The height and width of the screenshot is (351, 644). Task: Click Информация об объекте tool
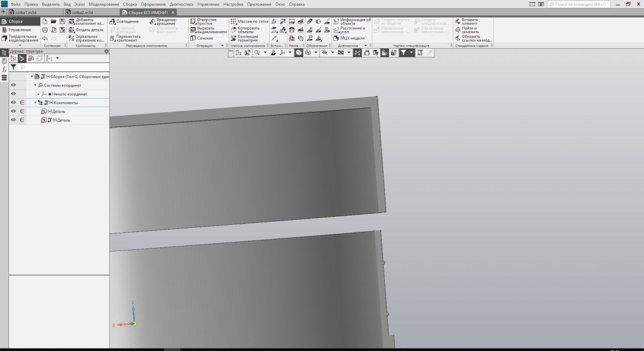click(x=352, y=22)
